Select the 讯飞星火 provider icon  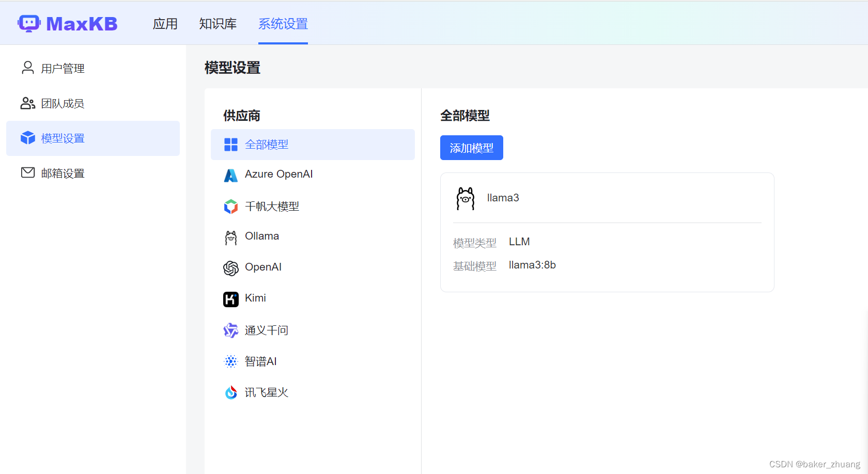click(x=230, y=392)
